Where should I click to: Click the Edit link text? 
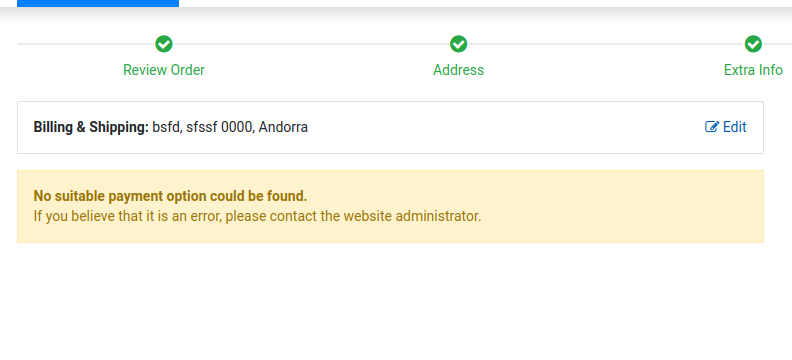(x=734, y=127)
